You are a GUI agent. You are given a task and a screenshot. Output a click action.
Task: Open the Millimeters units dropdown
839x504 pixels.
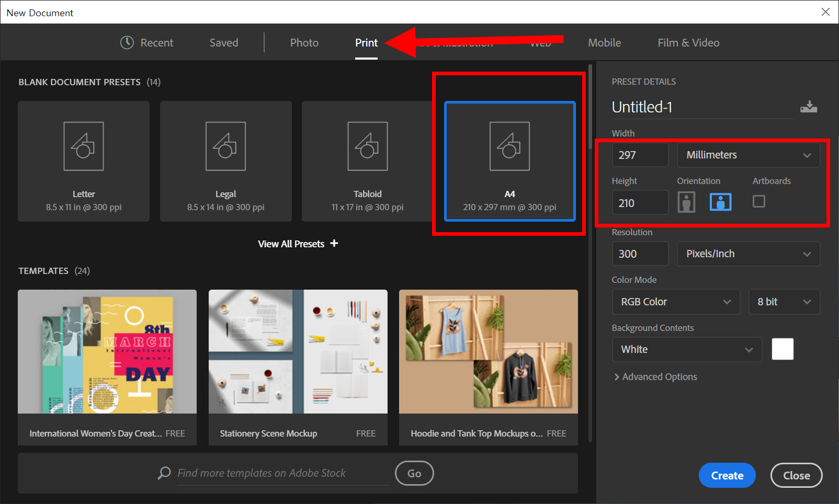point(749,155)
